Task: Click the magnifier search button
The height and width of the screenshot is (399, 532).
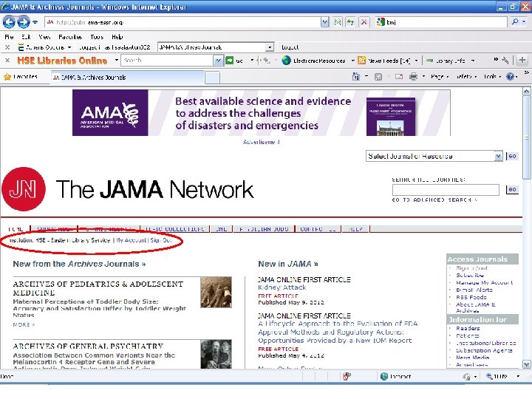Action: (515, 22)
